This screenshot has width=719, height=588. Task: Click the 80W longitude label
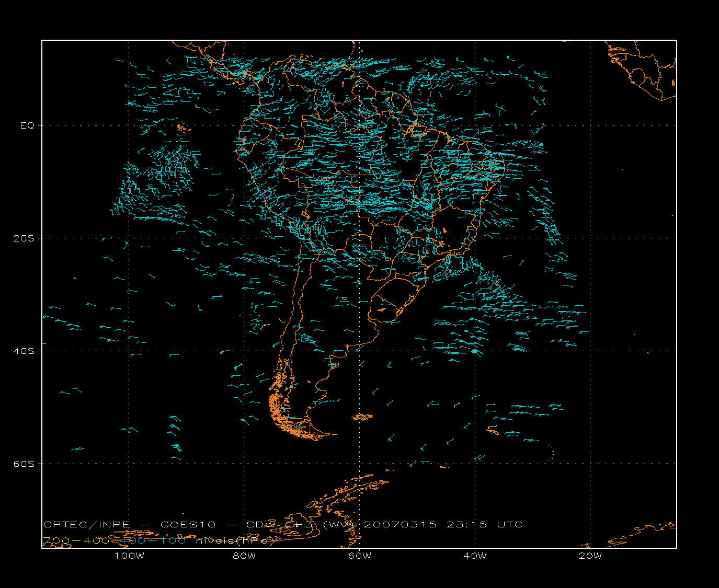tap(244, 556)
